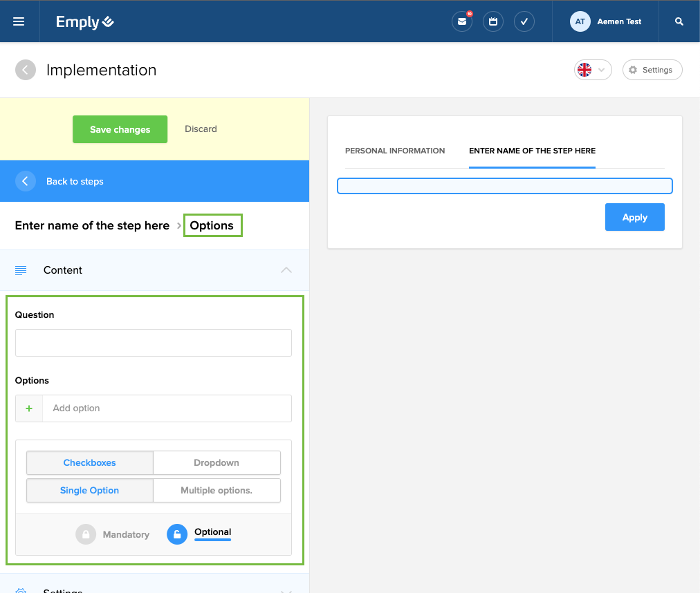
Task: Click the green plus add option icon
Action: pos(29,408)
